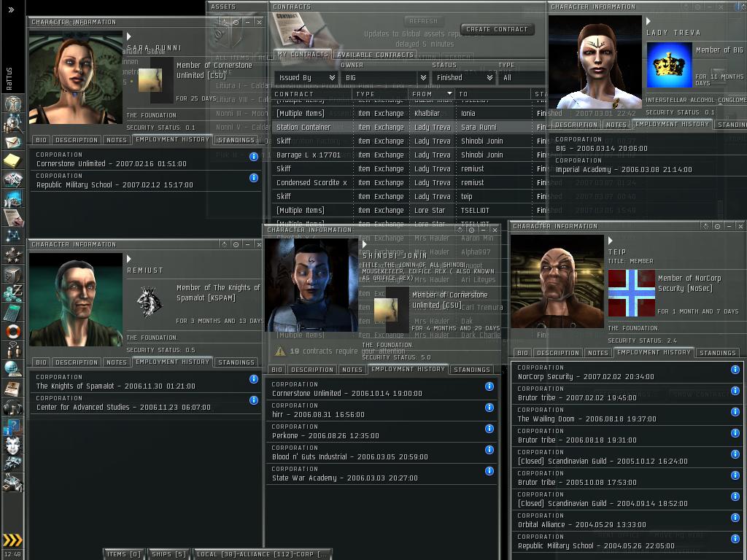The height and width of the screenshot is (560, 747).
Task: Open the EVE Mail envelope icon
Action: click(x=13, y=142)
